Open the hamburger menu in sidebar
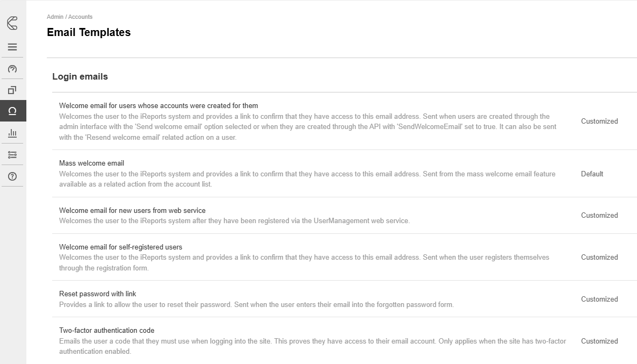The height and width of the screenshot is (364, 637). pos(12,47)
